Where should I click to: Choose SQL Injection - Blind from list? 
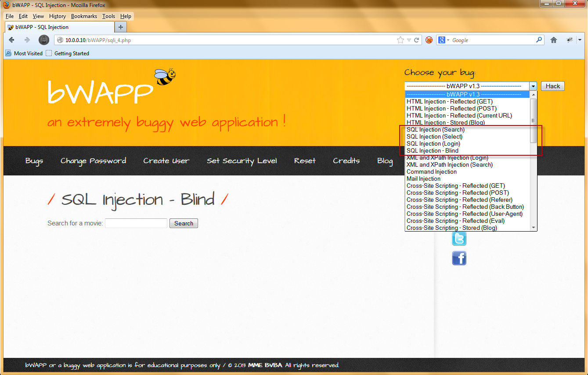click(468, 150)
